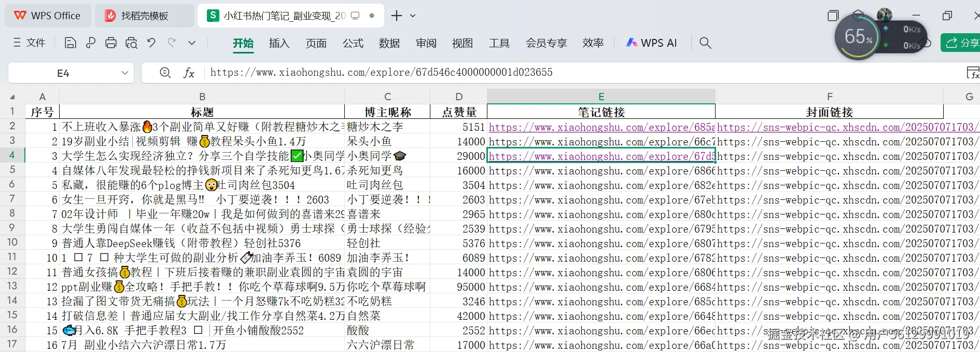The width and height of the screenshot is (980, 352).
Task: Click the user avatar icon
Action: coord(885,15)
